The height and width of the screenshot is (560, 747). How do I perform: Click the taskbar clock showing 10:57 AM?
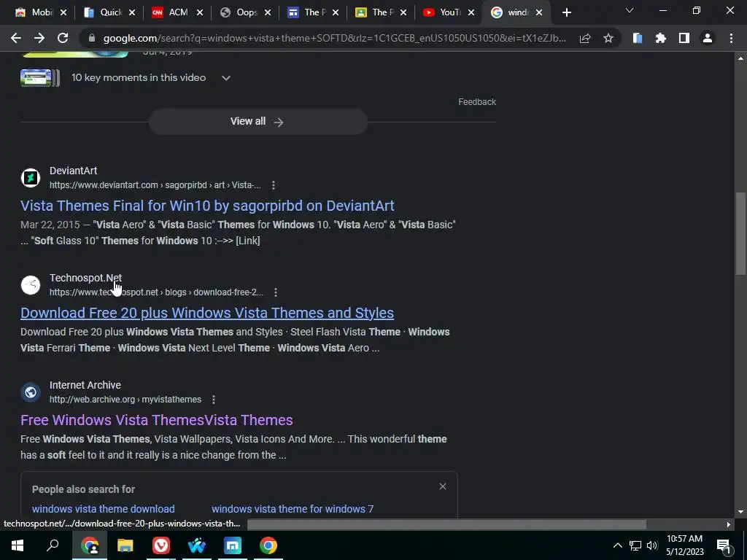coord(684,545)
